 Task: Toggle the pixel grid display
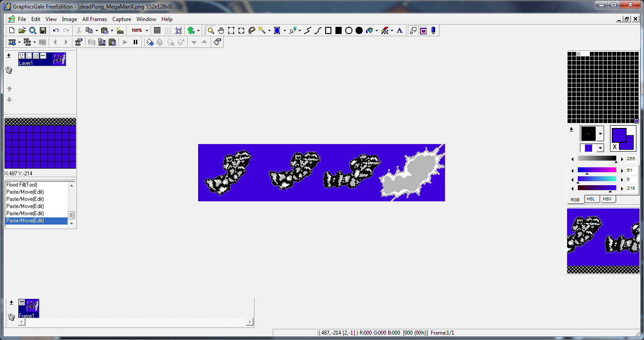tap(157, 30)
